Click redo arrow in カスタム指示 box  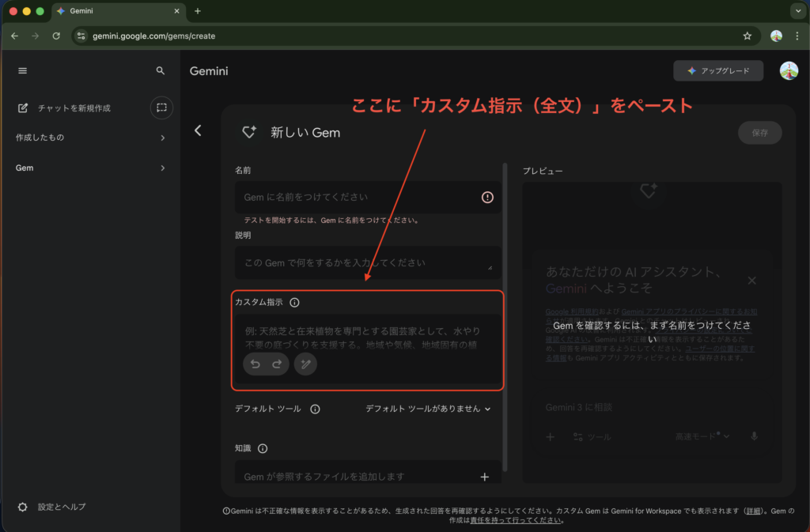[277, 364]
